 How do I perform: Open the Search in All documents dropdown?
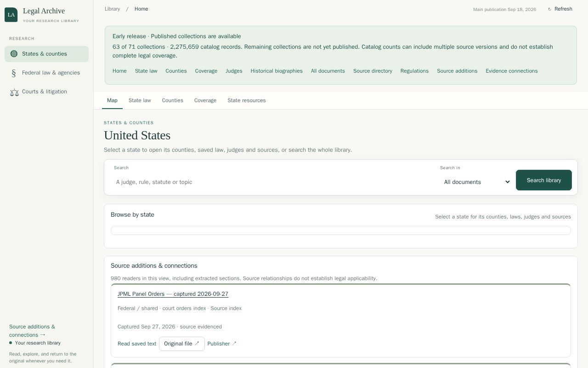476,182
